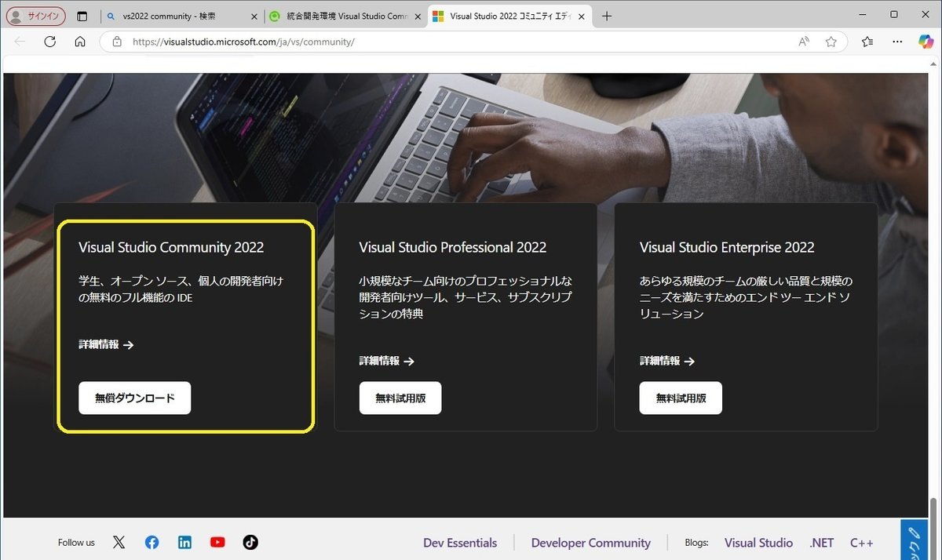Open Copilot in the browser toolbar
Screen dimensions: 942x560
click(926, 41)
